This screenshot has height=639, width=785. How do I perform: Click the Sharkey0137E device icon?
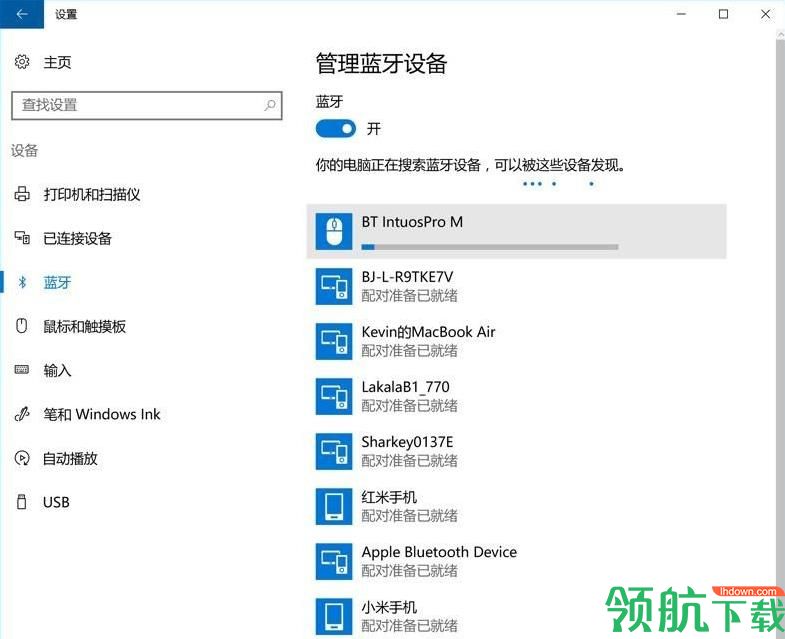click(x=334, y=452)
